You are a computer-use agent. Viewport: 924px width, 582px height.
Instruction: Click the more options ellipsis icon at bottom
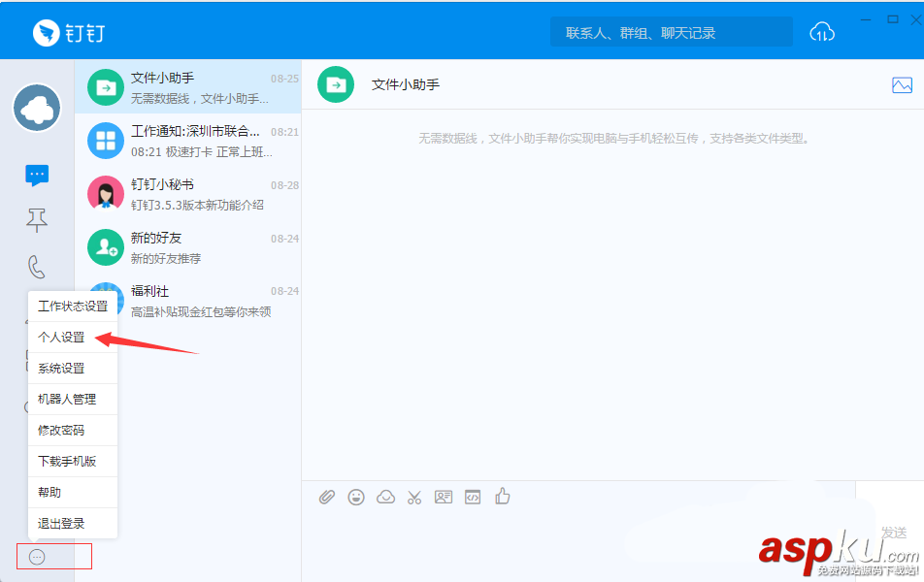37,557
